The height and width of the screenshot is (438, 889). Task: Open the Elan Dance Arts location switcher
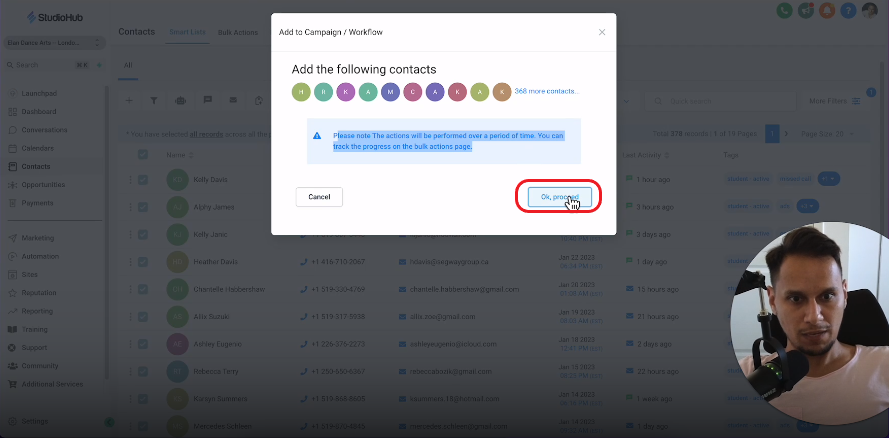(55, 42)
